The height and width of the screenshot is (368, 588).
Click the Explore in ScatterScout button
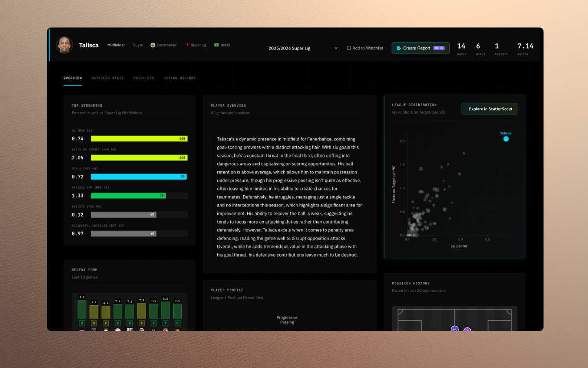tap(490, 109)
